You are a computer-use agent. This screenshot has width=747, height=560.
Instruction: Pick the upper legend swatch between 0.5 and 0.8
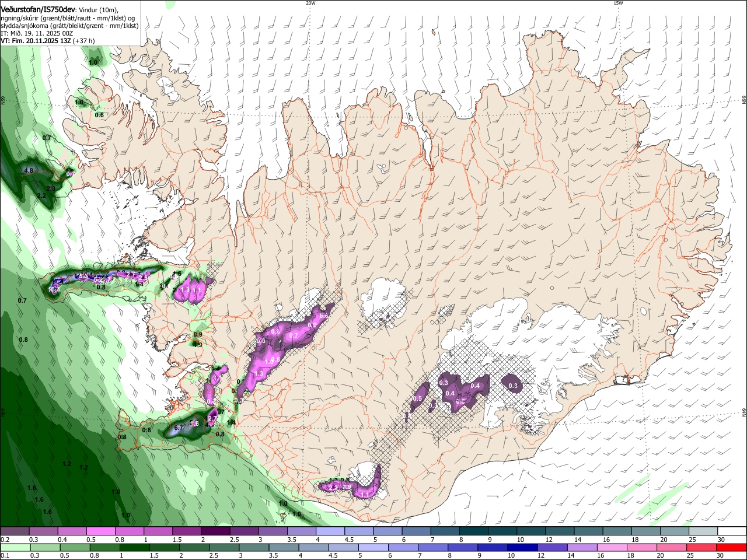100,531
